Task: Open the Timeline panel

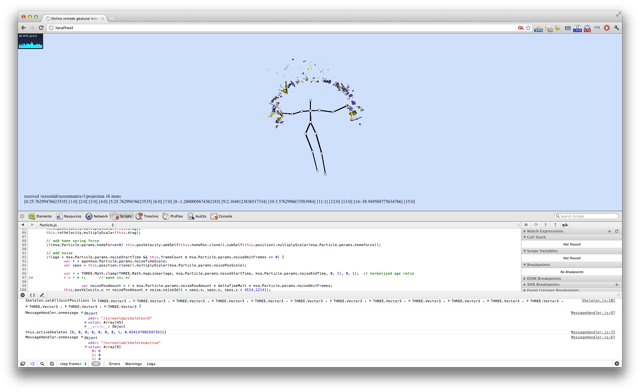Action: [147, 216]
